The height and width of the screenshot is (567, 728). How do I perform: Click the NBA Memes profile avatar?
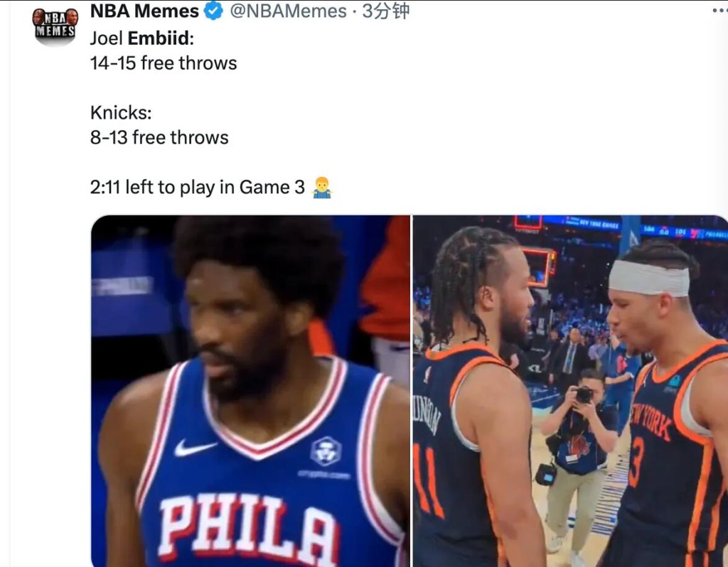[55, 26]
